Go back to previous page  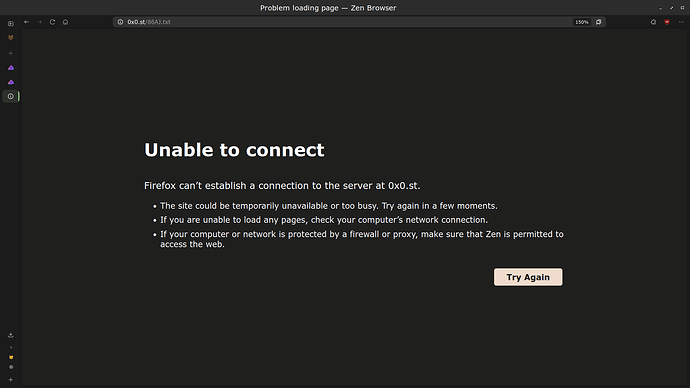26,22
